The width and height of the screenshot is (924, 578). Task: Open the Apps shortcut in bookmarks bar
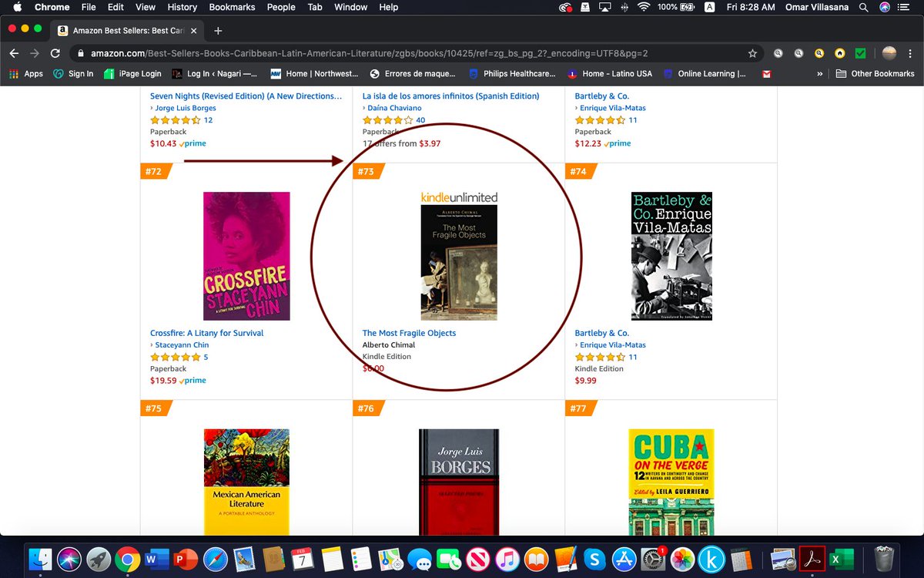26,74
